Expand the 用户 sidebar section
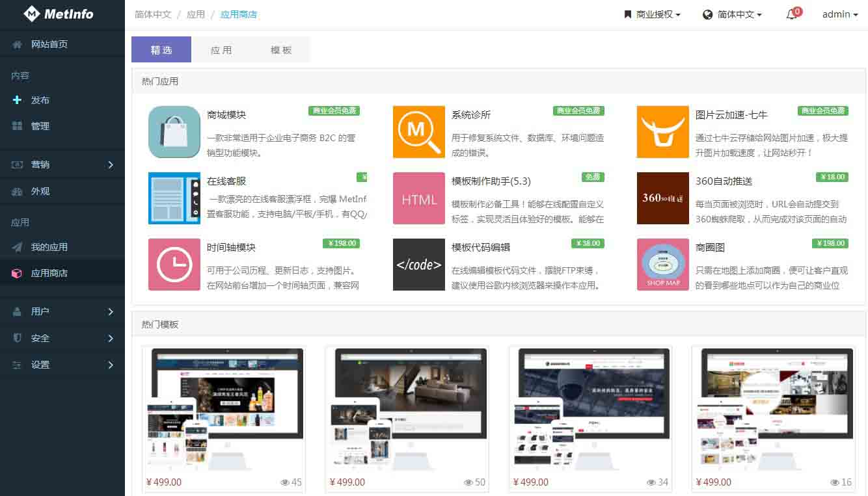This screenshot has width=868, height=496. (62, 311)
